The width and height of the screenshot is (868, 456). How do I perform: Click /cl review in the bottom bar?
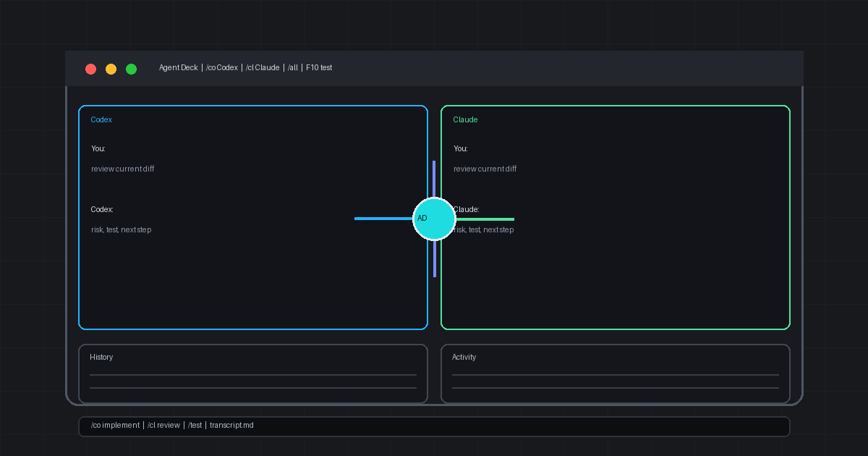point(163,426)
